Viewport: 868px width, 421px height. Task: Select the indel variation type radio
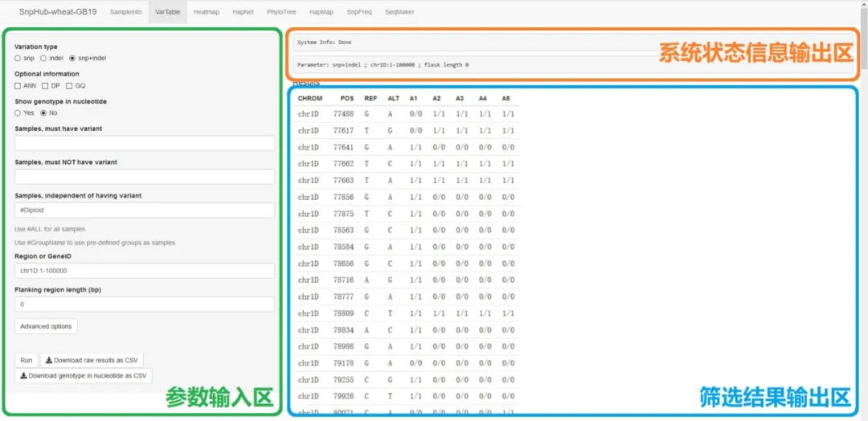coord(43,58)
